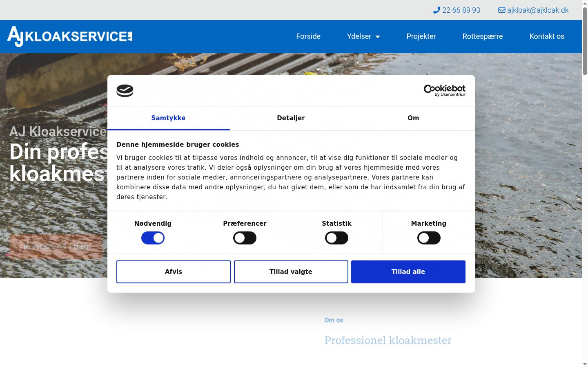Click the 'Om os' label above the heading
588x368 pixels.
(334, 320)
